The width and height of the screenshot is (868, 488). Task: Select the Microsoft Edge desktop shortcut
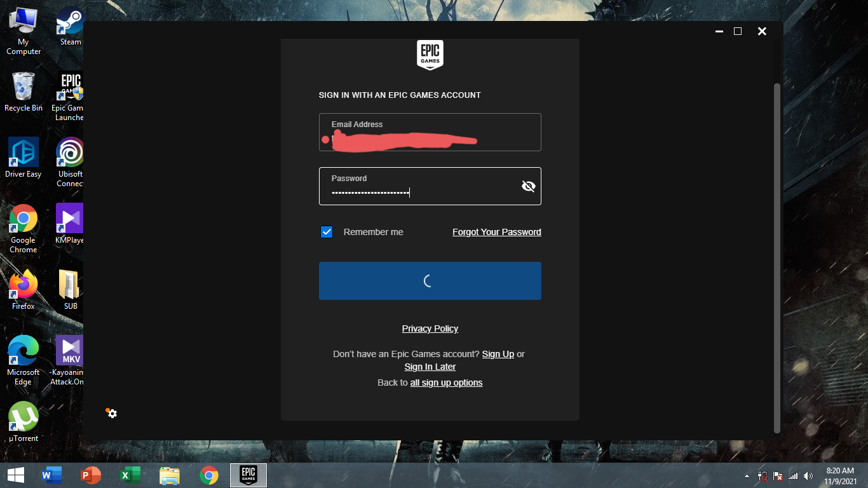point(24,361)
